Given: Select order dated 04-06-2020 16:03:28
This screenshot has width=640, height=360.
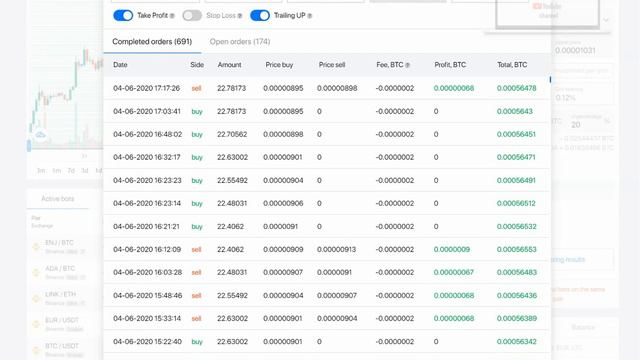Looking at the screenshot, I should [327, 272].
